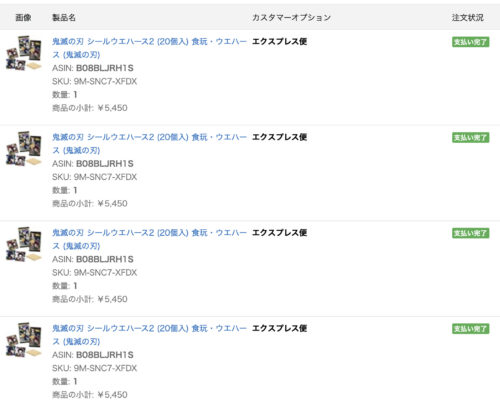
Task: Click second row green 支払い完了 status badge
Action: [x=470, y=138]
